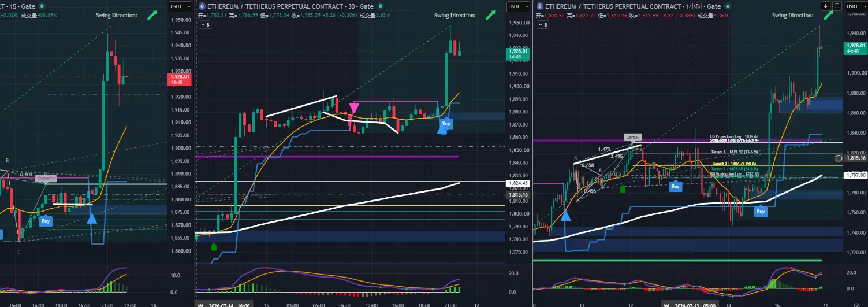Viewport: 868px width, 307px height.
Task: Click Buy signal label on 30-minute chart
Action: click(446, 123)
